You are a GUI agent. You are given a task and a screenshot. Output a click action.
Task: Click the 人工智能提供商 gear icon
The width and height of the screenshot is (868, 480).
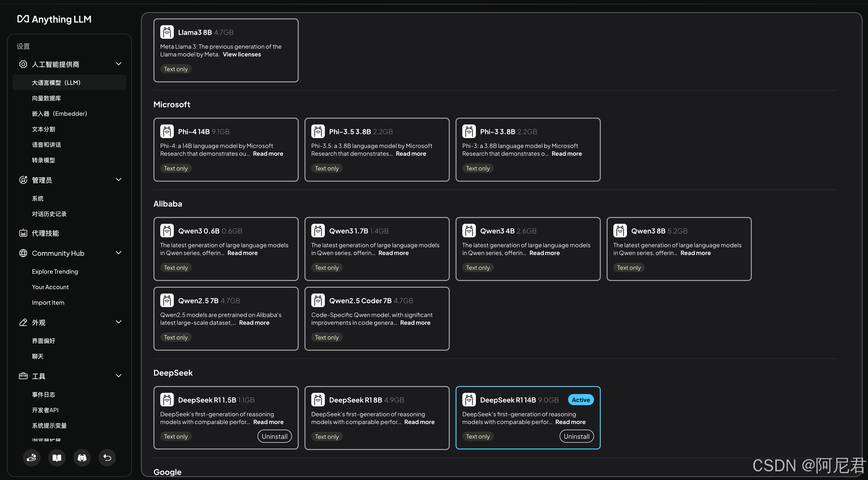click(23, 64)
